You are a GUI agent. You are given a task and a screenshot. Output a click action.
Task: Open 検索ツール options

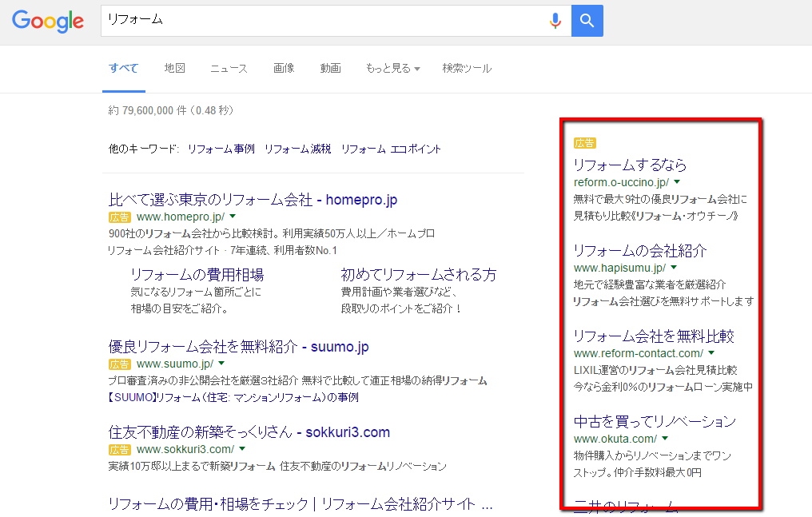pos(467,69)
